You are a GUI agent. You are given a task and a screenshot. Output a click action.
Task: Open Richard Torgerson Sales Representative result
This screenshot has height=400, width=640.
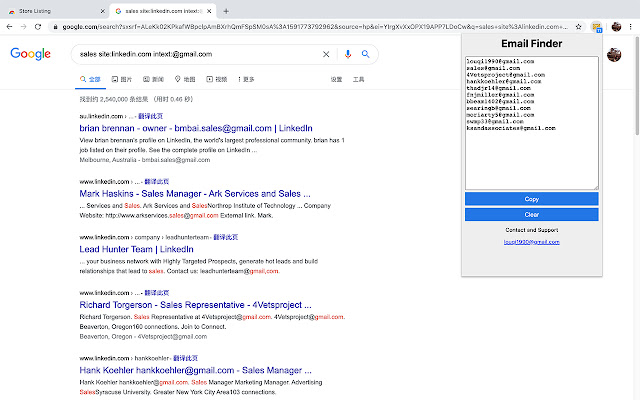point(195,305)
